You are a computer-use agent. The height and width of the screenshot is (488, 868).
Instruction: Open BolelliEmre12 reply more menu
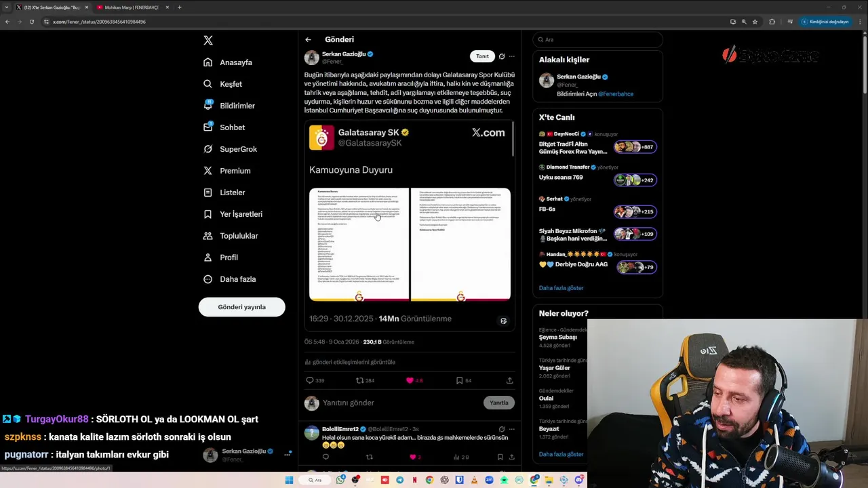point(512,429)
